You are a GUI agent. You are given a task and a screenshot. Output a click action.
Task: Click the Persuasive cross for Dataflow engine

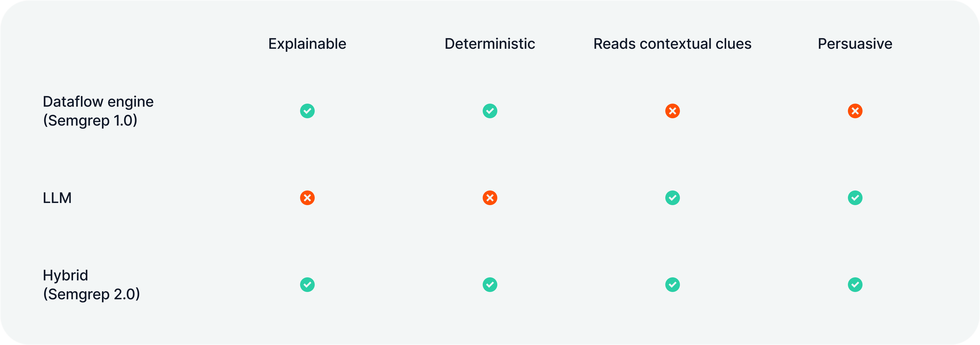(x=855, y=111)
